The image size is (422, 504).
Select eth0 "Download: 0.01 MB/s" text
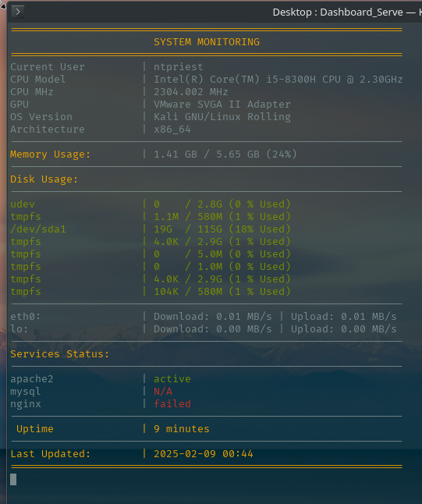click(x=213, y=317)
